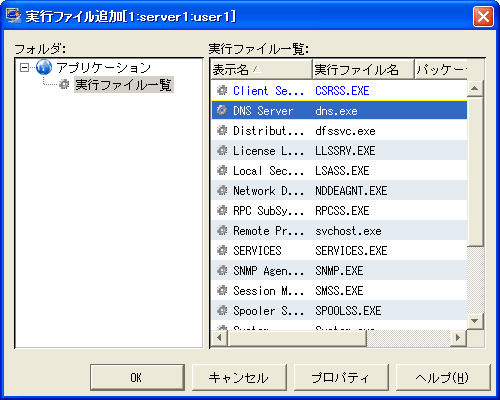The width and height of the screenshot is (500, 400).
Task: Click the SPOOLSS.EXE file name cell
Action: click(348, 311)
